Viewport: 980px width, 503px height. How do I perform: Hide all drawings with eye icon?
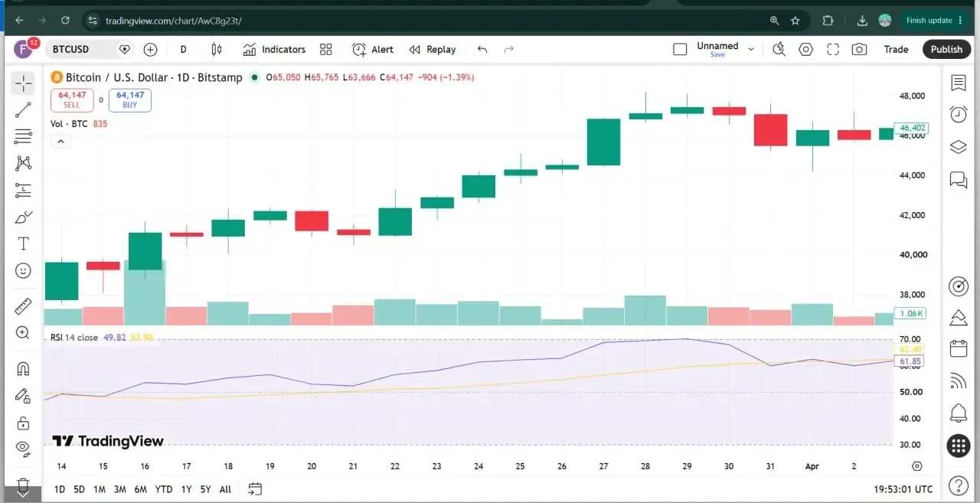[23, 448]
